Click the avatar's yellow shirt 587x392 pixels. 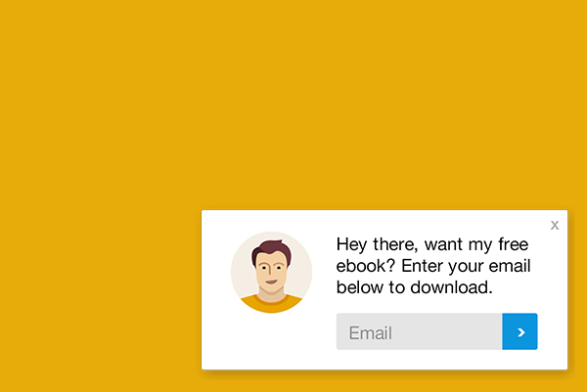tap(271, 304)
